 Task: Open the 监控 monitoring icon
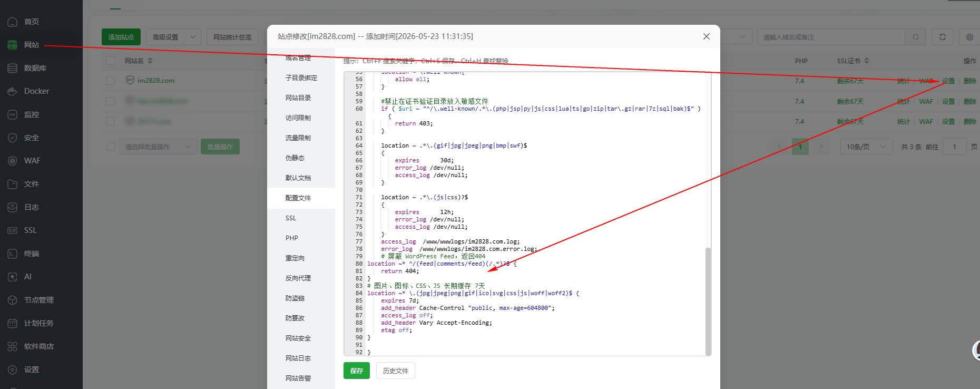13,114
